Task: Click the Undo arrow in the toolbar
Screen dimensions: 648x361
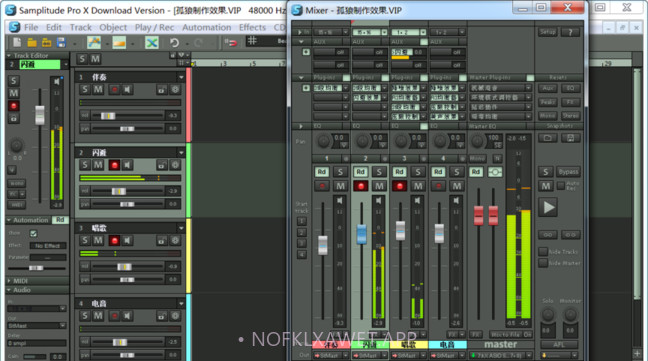Action: pos(174,42)
